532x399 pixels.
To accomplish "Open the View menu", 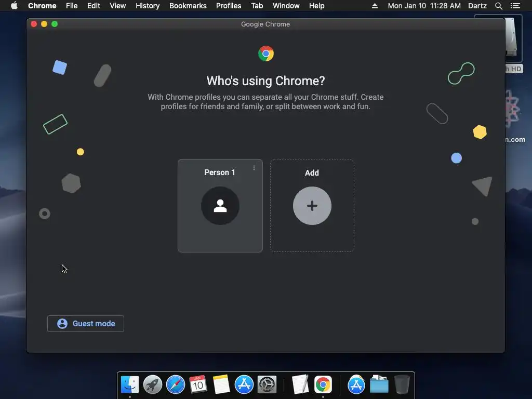I will (x=118, y=6).
